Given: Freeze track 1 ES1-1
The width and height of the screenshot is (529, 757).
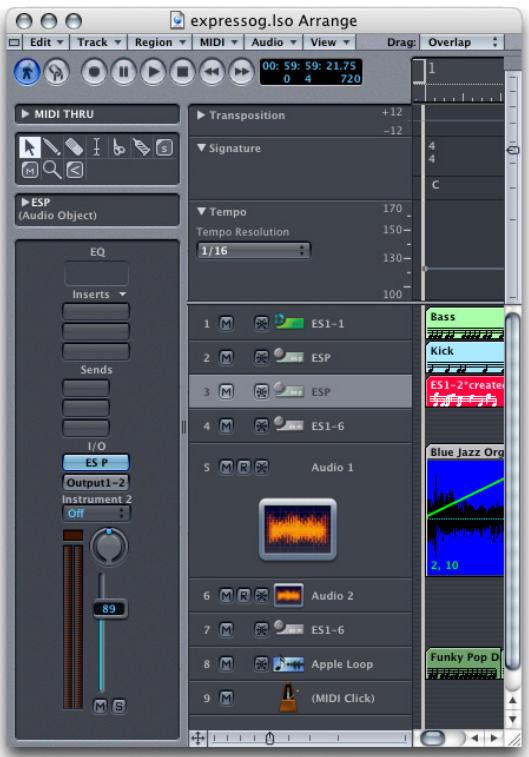Looking at the screenshot, I should [x=261, y=323].
